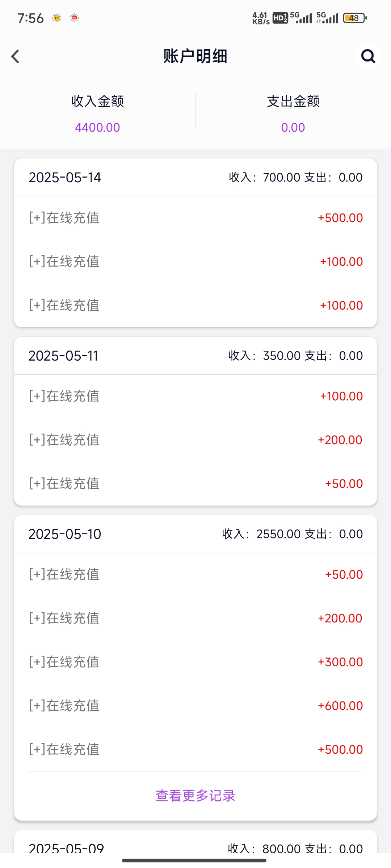
Task: Tap "查看更多记录" to view more records
Action: click(195, 796)
